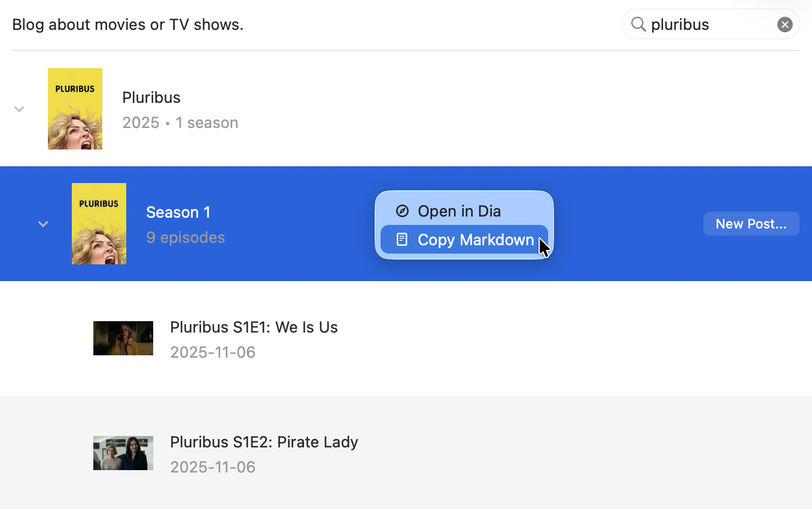The width and height of the screenshot is (812, 509).
Task: Expand the Season 1 disclosure chevron
Action: pos(42,223)
